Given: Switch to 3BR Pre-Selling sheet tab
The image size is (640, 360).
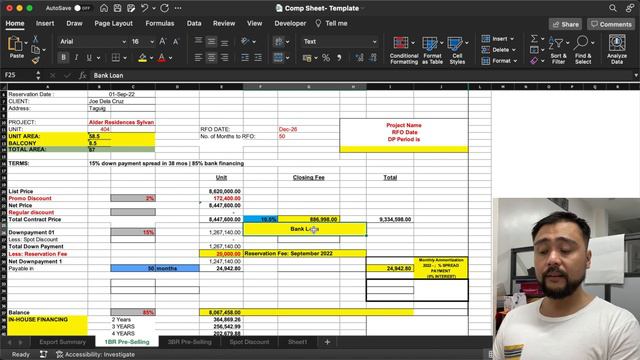Looking at the screenshot, I should 190,342.
